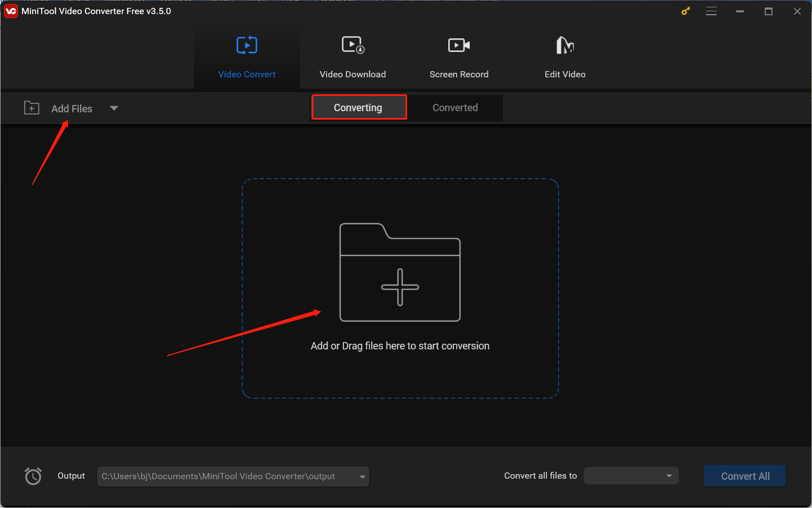Screen dimensions: 812x508
Task: Minimize the MiniTool Video Converter window
Action: click(740, 11)
